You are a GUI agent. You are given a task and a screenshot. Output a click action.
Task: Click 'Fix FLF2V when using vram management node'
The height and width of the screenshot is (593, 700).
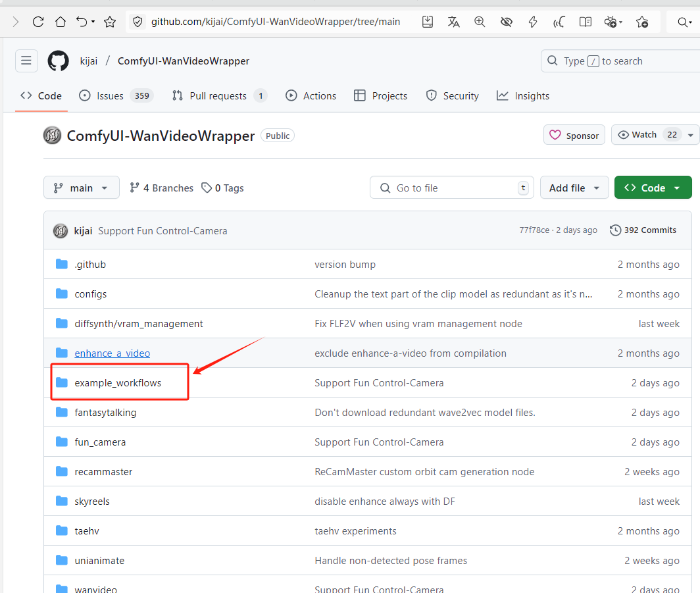pyautogui.click(x=418, y=323)
